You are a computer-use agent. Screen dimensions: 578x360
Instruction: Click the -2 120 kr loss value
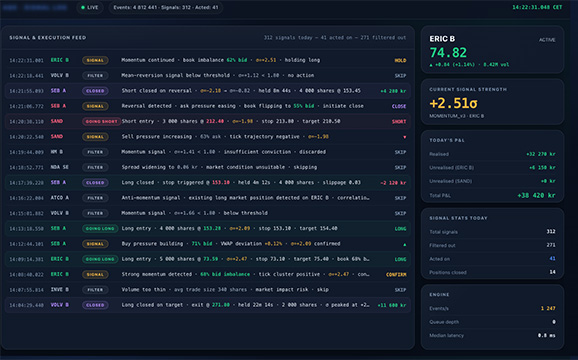(393, 183)
